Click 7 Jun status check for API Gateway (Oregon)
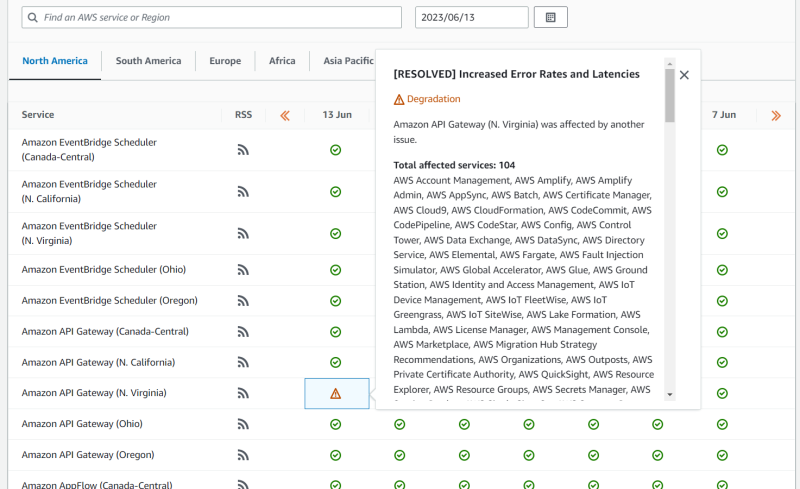The image size is (800, 489). 722,455
